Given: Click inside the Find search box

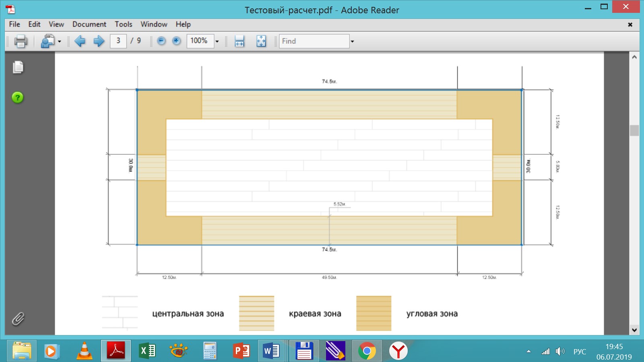Looking at the screenshot, I should coord(314,41).
